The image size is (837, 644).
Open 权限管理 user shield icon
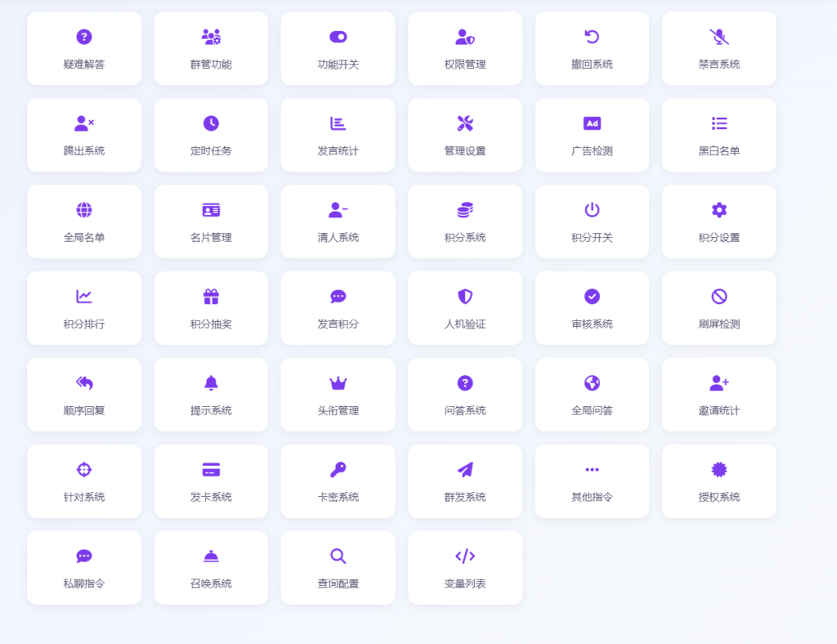(x=465, y=37)
